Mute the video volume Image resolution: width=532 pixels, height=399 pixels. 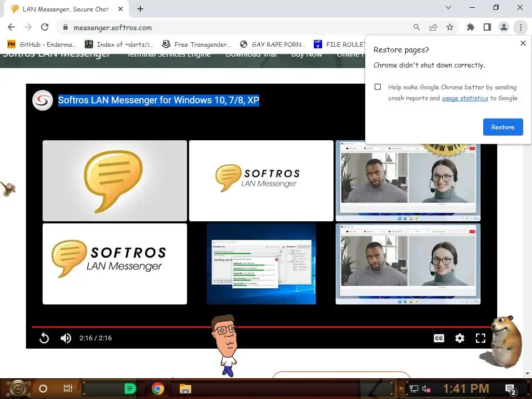pos(66,338)
